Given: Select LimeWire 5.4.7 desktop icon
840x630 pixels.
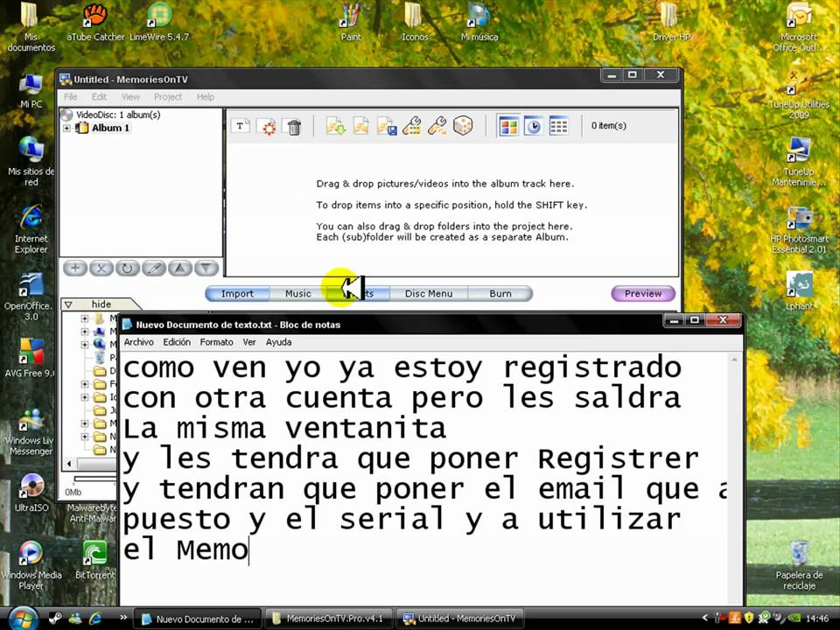Looking at the screenshot, I should [x=159, y=23].
